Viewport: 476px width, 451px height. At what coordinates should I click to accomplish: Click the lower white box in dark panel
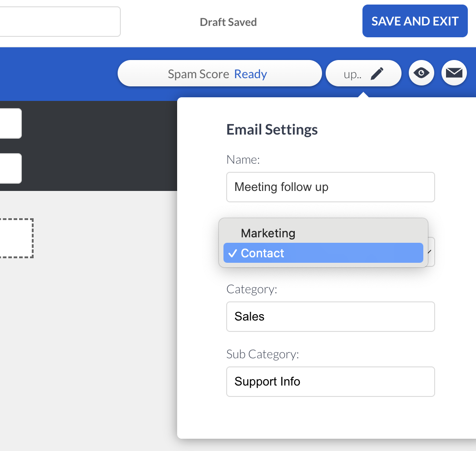[10, 168]
